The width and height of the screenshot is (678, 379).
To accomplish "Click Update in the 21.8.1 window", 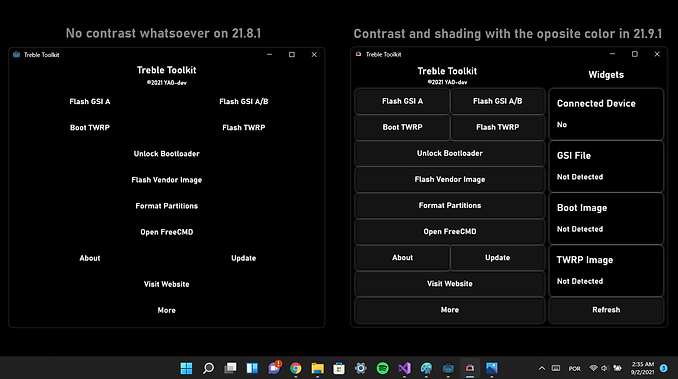I will pyautogui.click(x=243, y=258).
